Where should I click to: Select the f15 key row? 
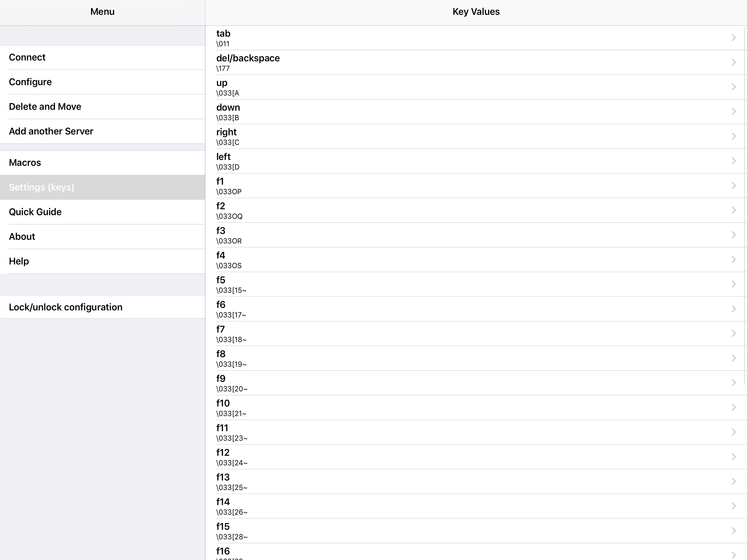point(473,531)
